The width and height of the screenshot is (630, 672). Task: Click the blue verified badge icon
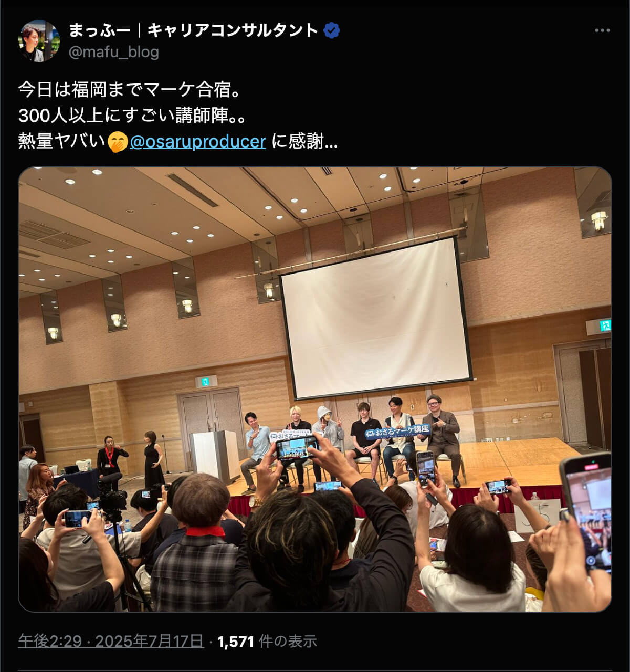[331, 30]
